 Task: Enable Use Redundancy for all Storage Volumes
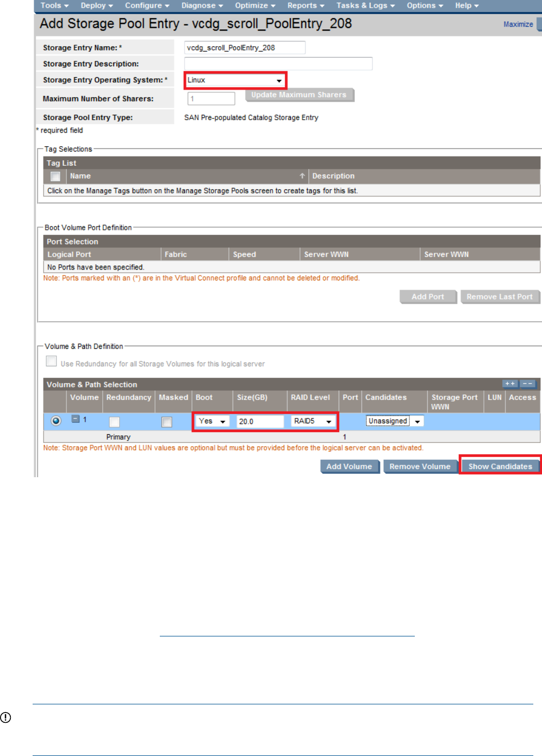point(52,361)
